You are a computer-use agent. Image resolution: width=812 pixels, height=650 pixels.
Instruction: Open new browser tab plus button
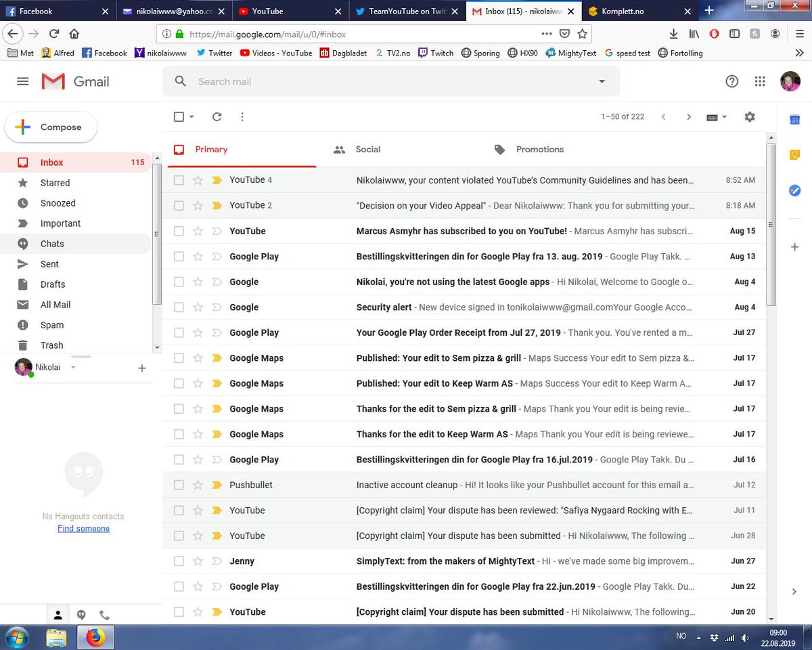(709, 11)
